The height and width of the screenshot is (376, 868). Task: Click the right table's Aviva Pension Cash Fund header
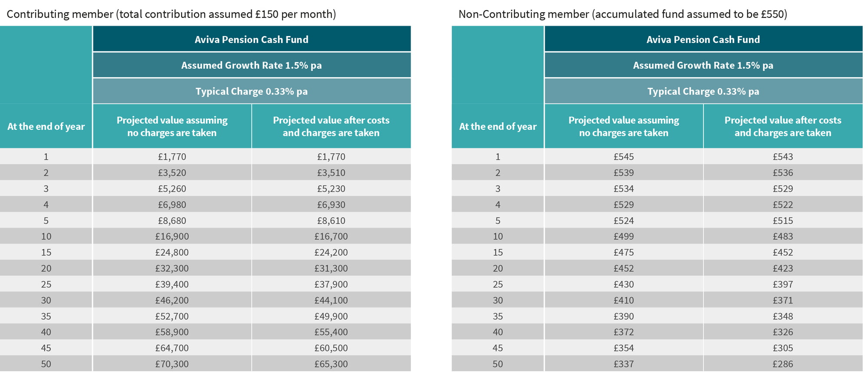click(703, 40)
